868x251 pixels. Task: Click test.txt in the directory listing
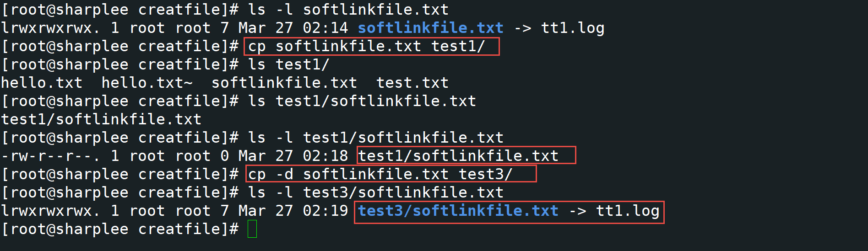click(x=412, y=83)
